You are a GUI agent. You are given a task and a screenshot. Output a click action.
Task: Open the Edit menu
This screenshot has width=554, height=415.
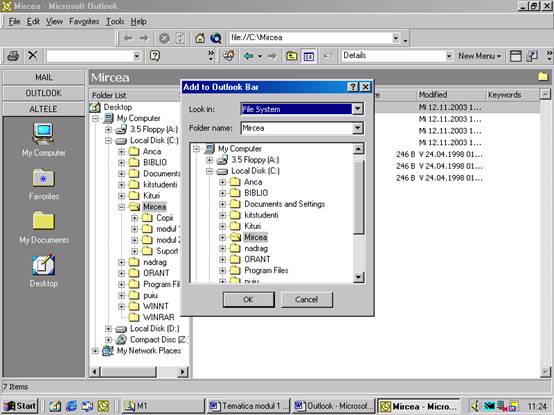coord(33,22)
